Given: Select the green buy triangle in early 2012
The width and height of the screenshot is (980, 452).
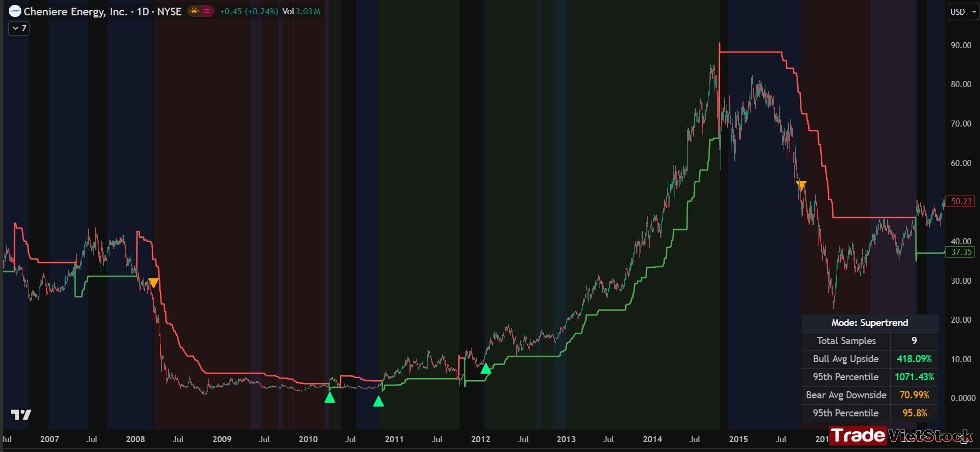Looking at the screenshot, I should click(x=486, y=368).
